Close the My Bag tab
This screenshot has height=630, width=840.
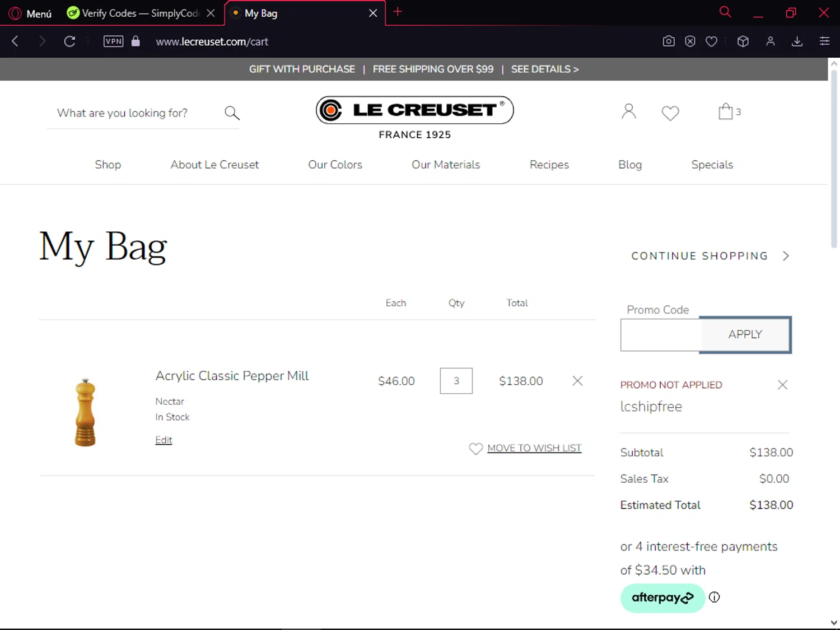pyautogui.click(x=373, y=13)
